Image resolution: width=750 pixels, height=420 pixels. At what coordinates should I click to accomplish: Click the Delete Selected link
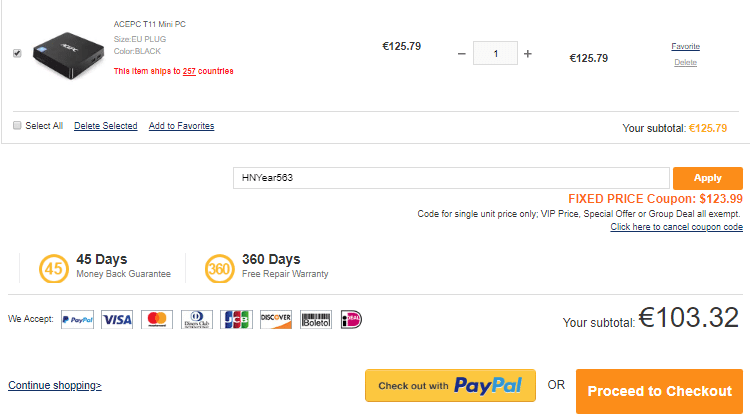click(105, 126)
